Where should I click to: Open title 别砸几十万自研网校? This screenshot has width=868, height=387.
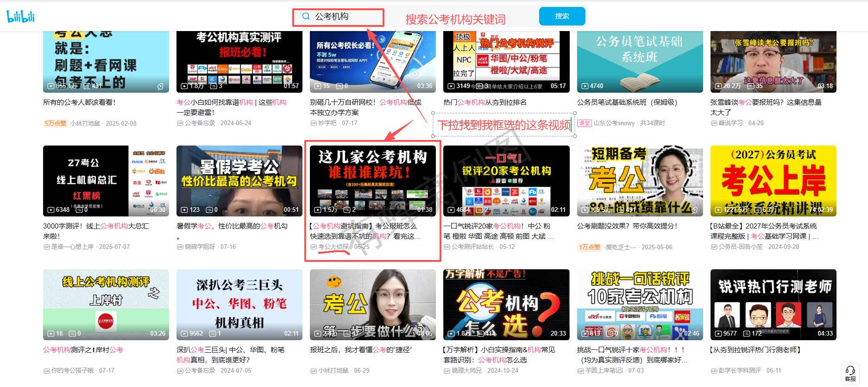pyautogui.click(x=366, y=108)
